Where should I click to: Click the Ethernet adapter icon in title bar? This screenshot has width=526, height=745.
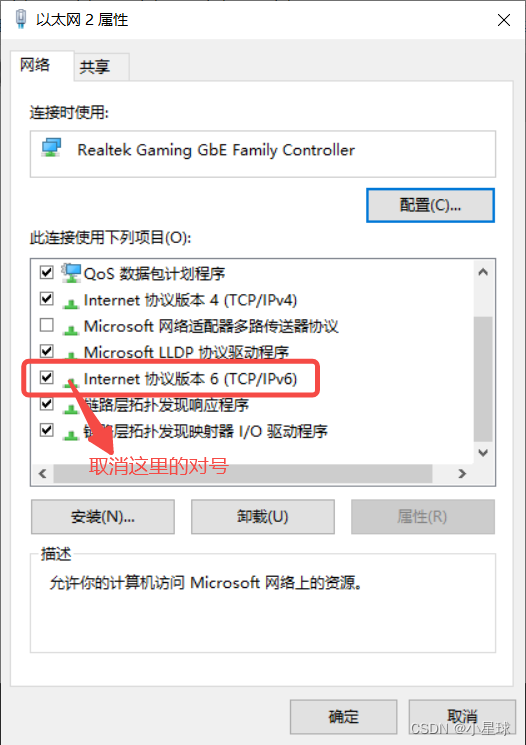pos(20,19)
